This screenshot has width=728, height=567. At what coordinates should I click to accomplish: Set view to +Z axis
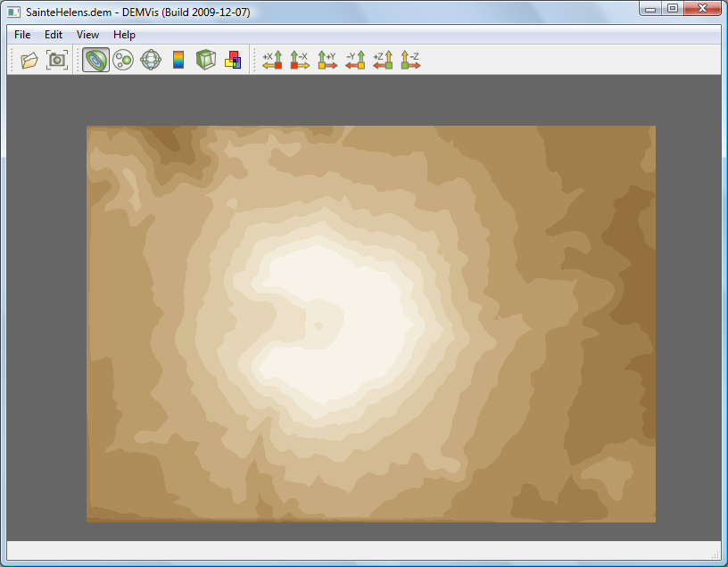383,61
